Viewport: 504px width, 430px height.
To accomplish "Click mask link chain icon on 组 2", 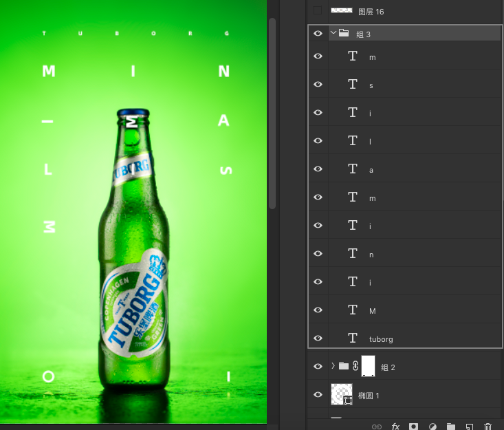I will pyautogui.click(x=355, y=366).
